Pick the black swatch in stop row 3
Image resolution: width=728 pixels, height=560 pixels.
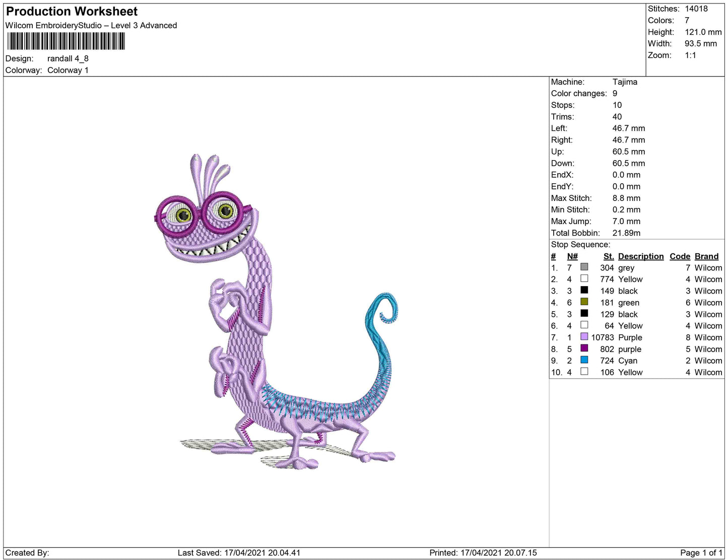coord(584,290)
